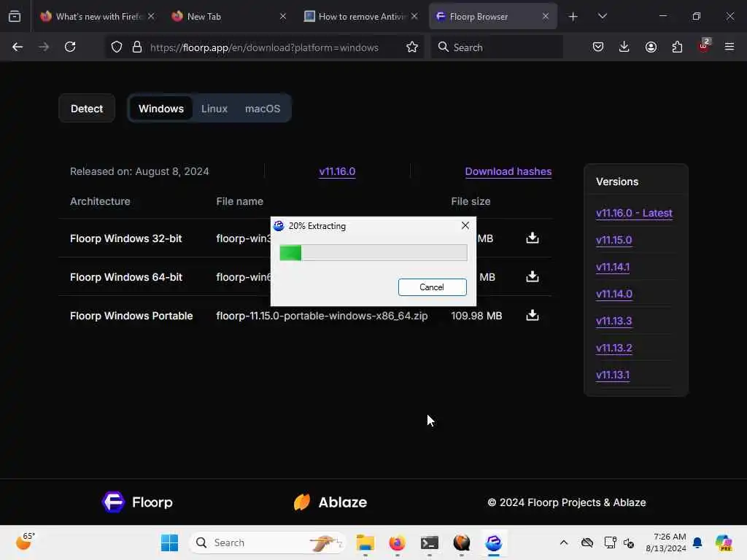Download Floorp Windows 64-bit installer
The height and width of the screenshot is (560, 747).
pyautogui.click(x=532, y=276)
